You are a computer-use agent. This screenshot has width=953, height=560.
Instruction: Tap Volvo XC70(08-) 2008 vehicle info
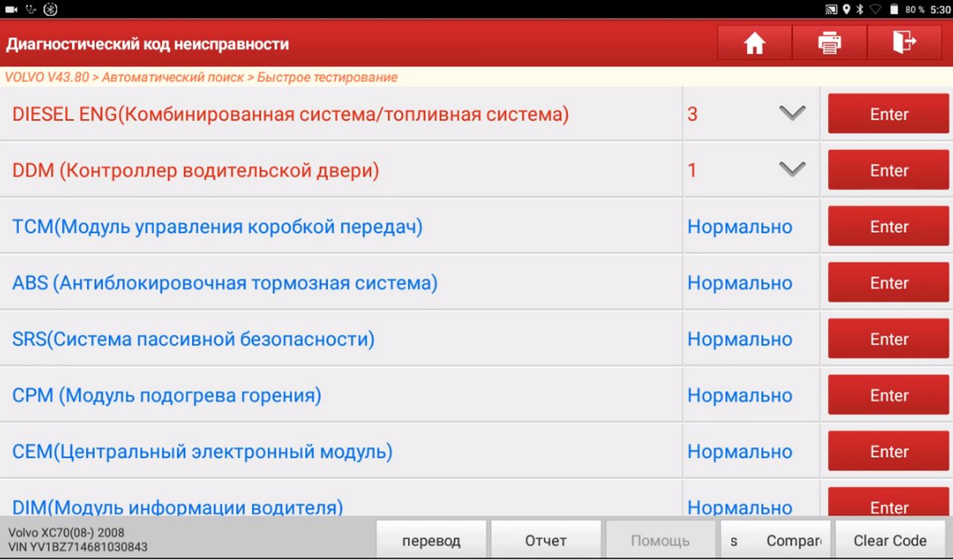coord(66,533)
